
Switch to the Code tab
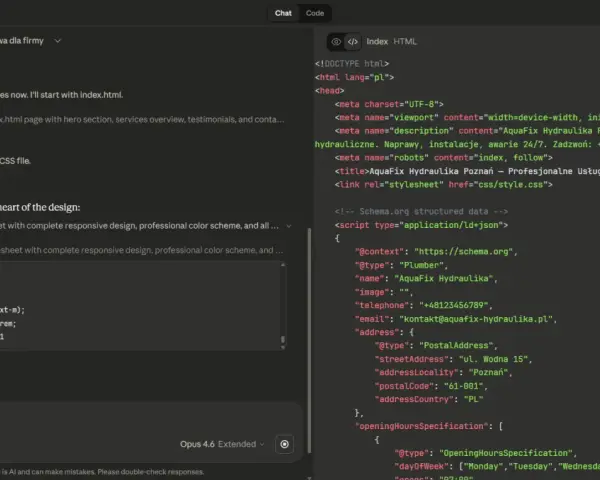click(315, 13)
